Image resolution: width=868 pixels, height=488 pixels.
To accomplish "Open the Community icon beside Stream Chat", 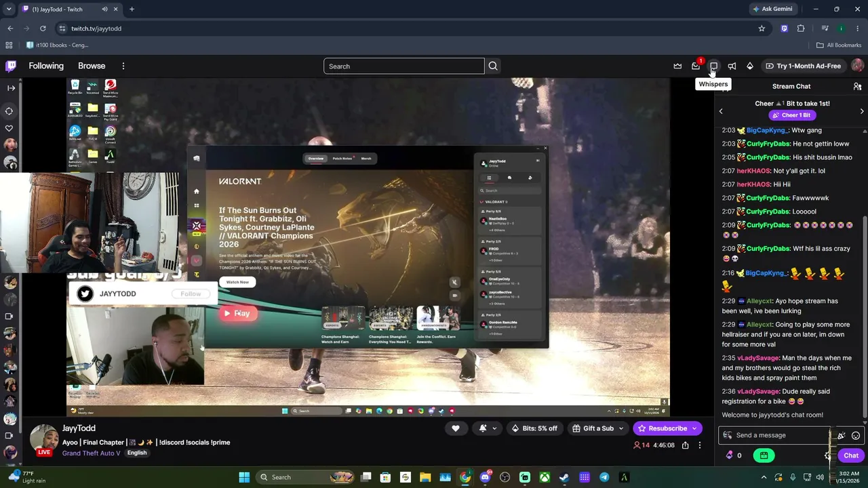I will (x=857, y=86).
